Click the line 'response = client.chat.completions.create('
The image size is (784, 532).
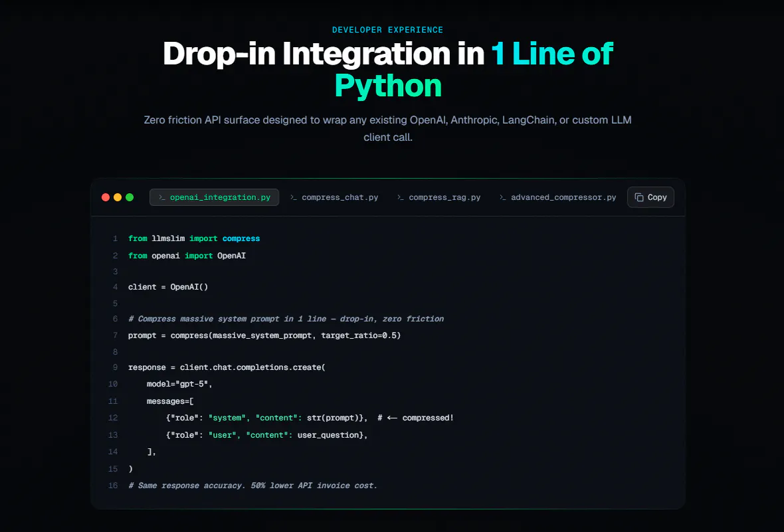227,367
